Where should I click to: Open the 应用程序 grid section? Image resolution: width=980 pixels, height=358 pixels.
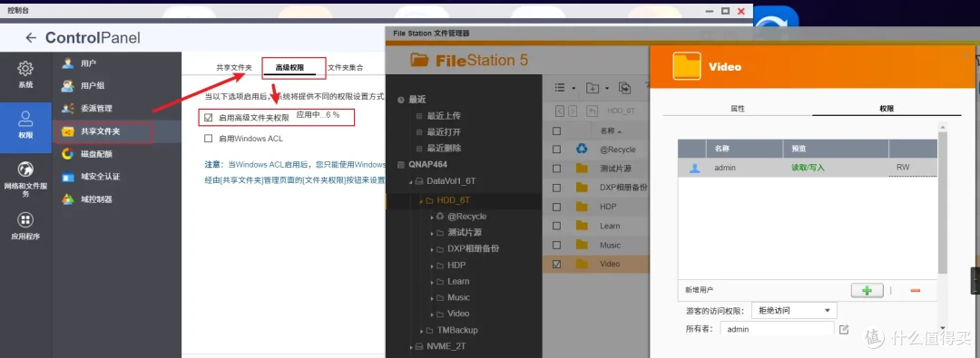point(25,227)
